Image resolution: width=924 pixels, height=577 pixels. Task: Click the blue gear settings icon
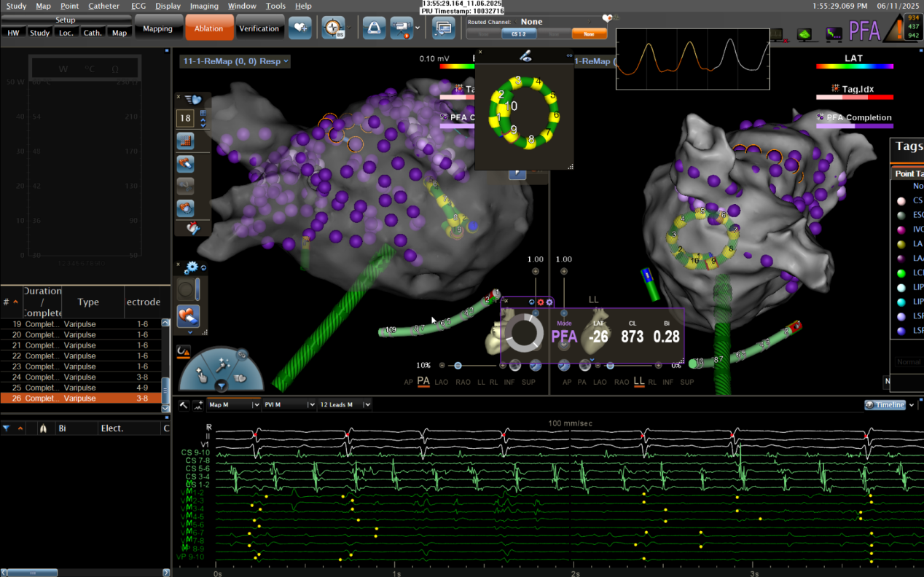pyautogui.click(x=192, y=267)
